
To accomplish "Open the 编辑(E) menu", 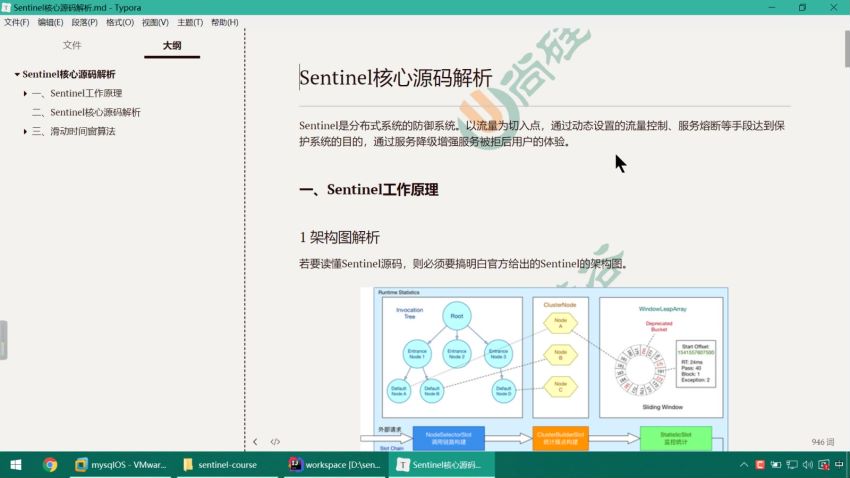I will click(x=50, y=22).
